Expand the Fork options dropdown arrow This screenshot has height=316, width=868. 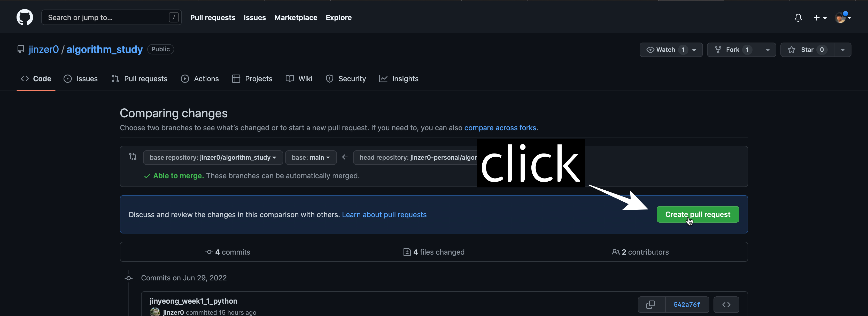[767, 50]
